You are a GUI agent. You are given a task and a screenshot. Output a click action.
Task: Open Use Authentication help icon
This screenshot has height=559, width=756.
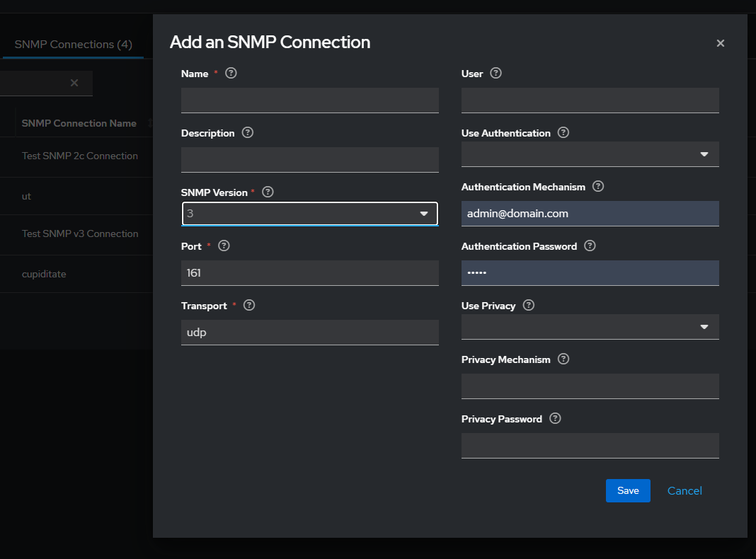point(563,132)
